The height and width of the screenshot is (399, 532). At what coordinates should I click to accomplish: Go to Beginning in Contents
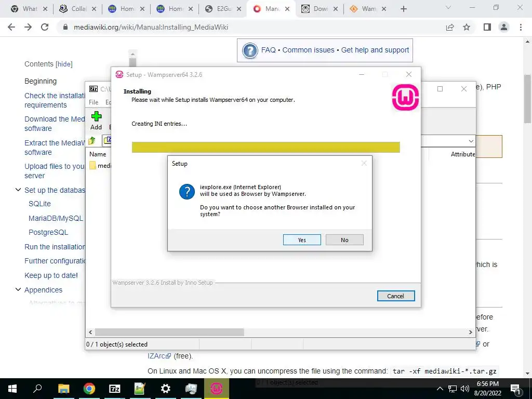pos(41,81)
